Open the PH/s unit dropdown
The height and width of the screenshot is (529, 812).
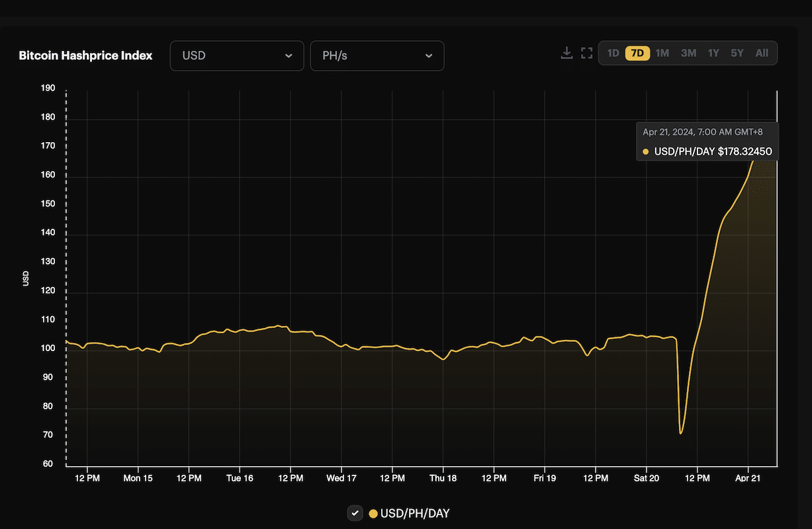click(377, 56)
